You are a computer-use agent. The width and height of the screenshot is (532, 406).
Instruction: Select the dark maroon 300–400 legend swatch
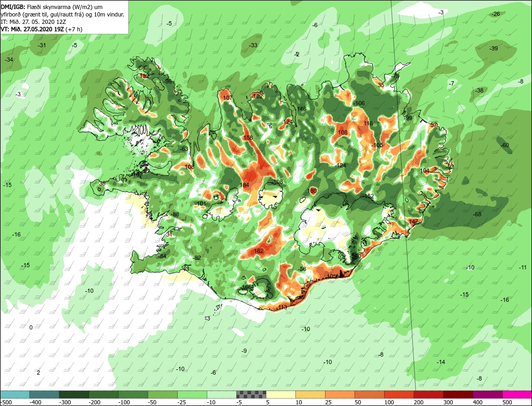tap(459, 394)
